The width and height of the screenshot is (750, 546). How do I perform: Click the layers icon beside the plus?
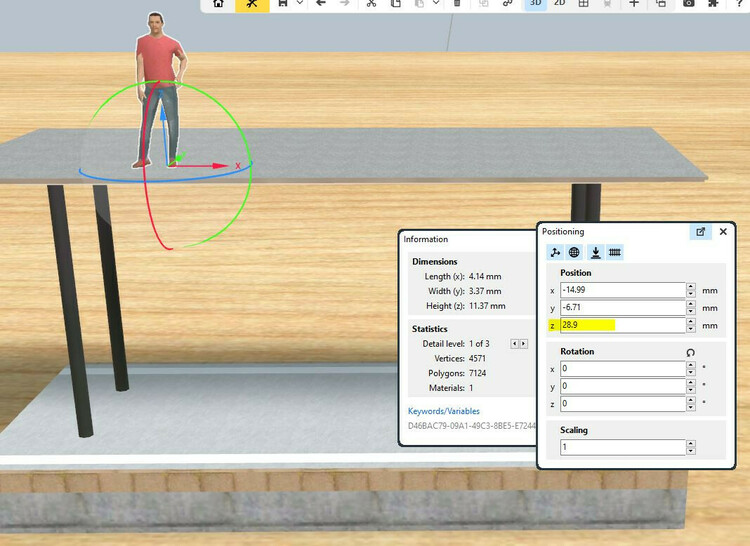pyautogui.click(x=661, y=3)
